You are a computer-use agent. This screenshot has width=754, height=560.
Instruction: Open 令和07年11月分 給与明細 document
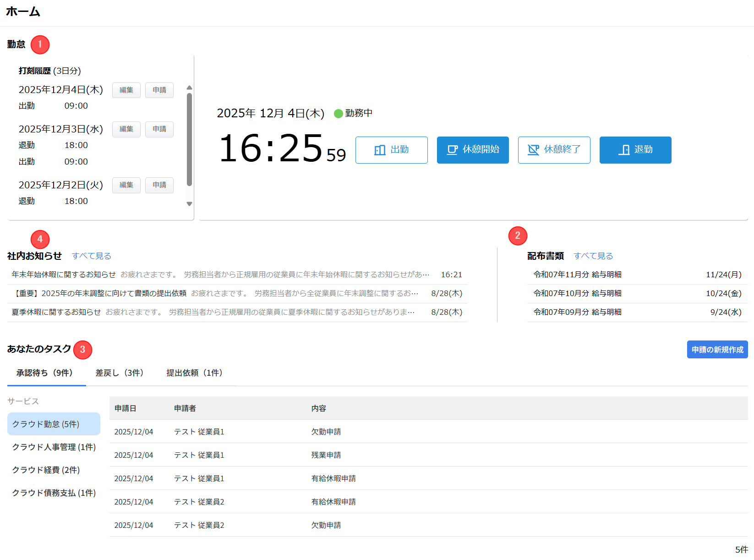(577, 275)
